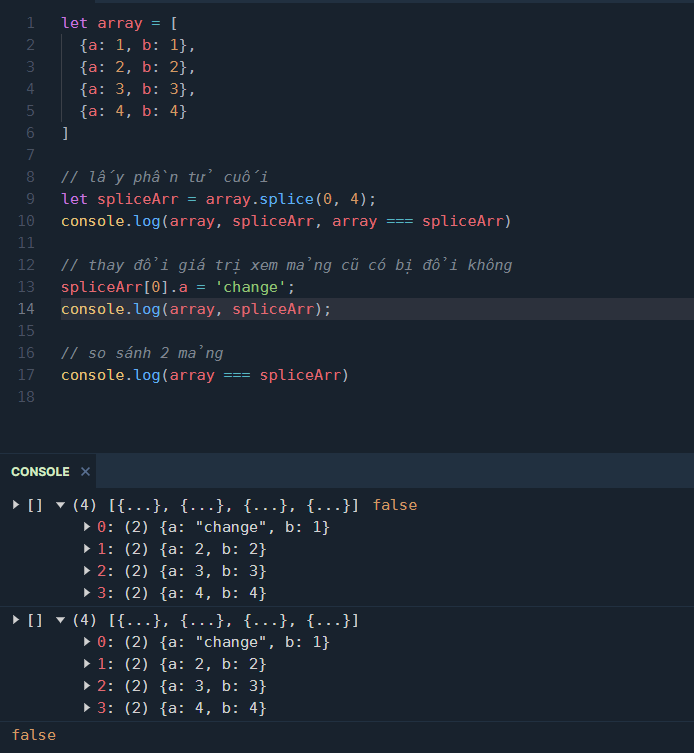Click 'console' on line 14
Viewport: 694px width, 753px height.
(93, 309)
